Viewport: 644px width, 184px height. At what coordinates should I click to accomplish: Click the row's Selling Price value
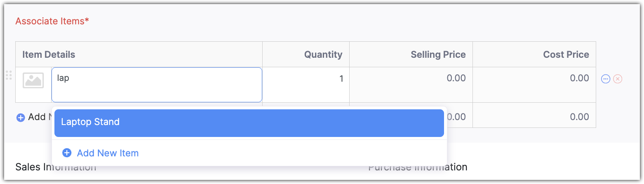pos(456,78)
